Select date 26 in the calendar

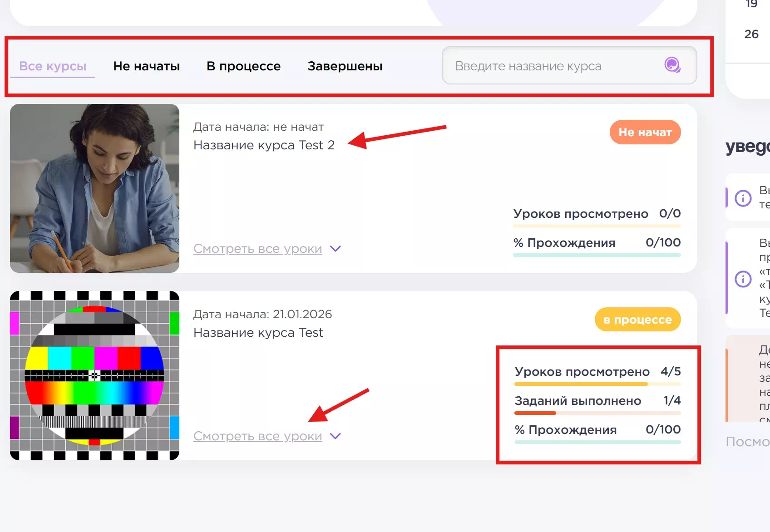point(751,34)
